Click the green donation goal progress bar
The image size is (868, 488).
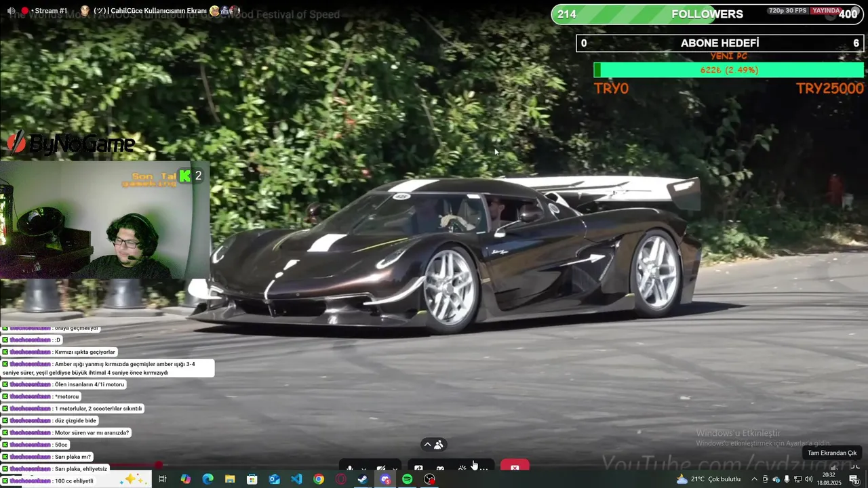(729, 70)
